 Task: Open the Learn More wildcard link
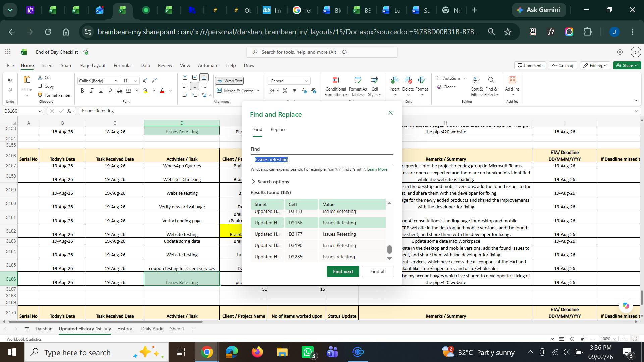[377, 169]
